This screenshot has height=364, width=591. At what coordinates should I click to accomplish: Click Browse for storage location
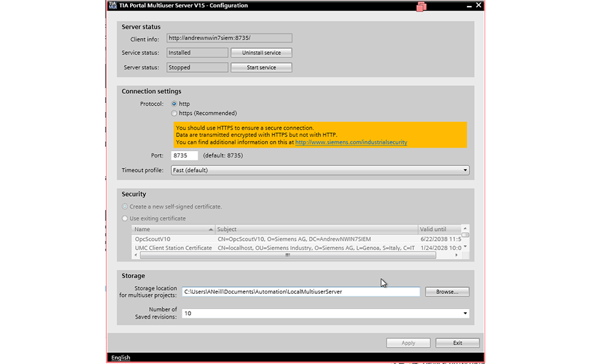[x=447, y=292]
